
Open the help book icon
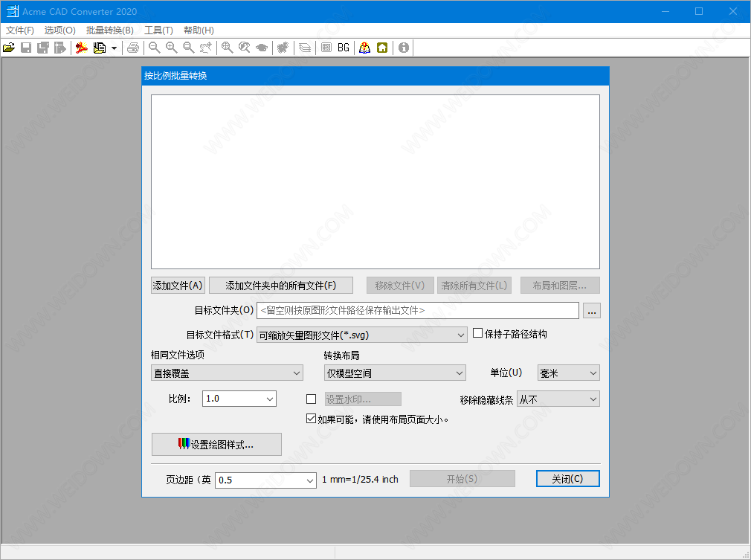click(x=364, y=48)
